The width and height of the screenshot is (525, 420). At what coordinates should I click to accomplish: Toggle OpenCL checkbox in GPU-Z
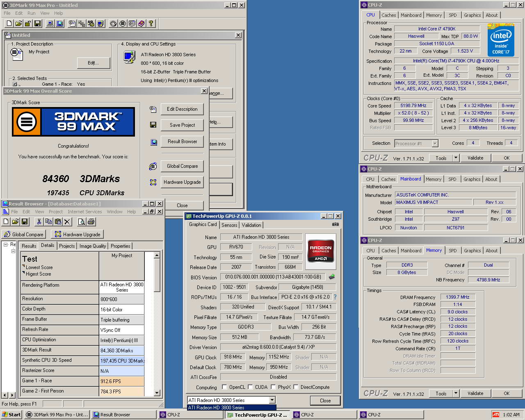[x=224, y=387]
